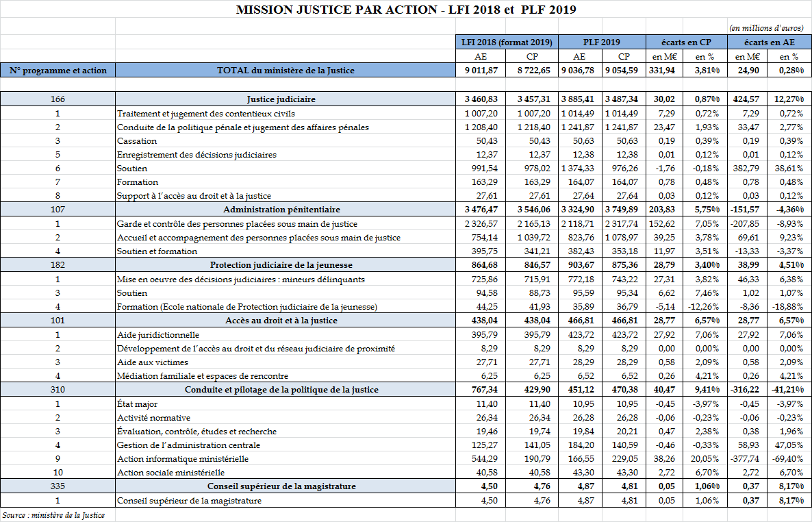Select the "Protection judiciaire de la jeunesse" heading
The width and height of the screenshot is (812, 522).
tap(286, 264)
